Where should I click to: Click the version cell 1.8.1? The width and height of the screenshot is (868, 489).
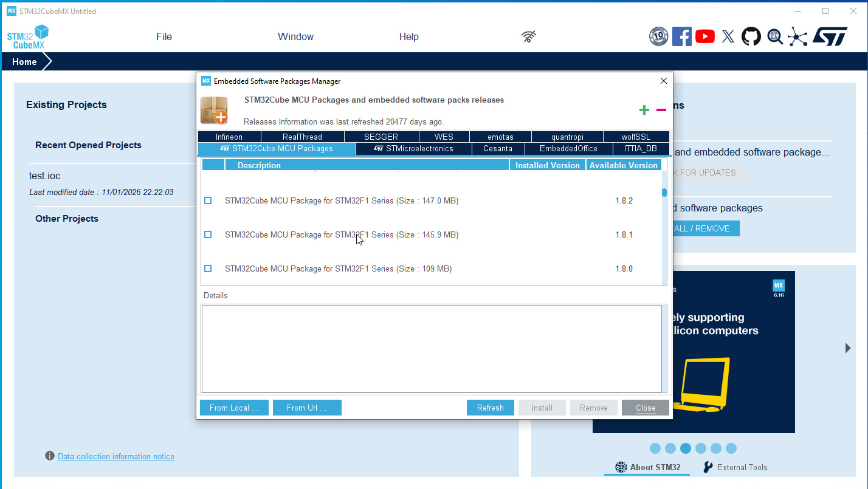pyautogui.click(x=624, y=234)
